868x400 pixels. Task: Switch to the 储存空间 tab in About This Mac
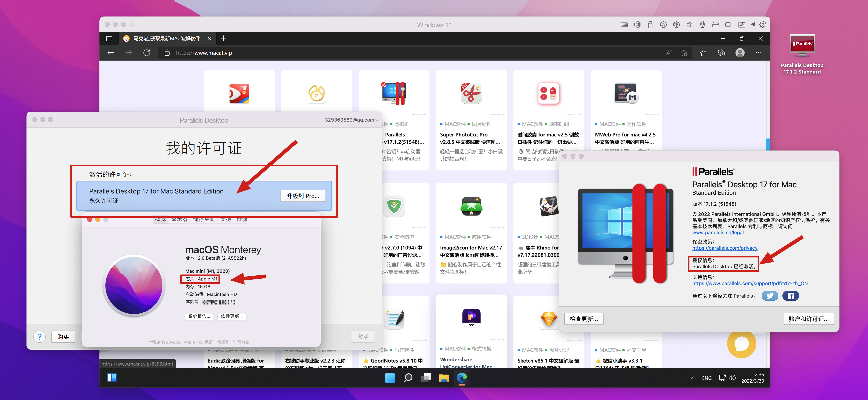coord(204,220)
